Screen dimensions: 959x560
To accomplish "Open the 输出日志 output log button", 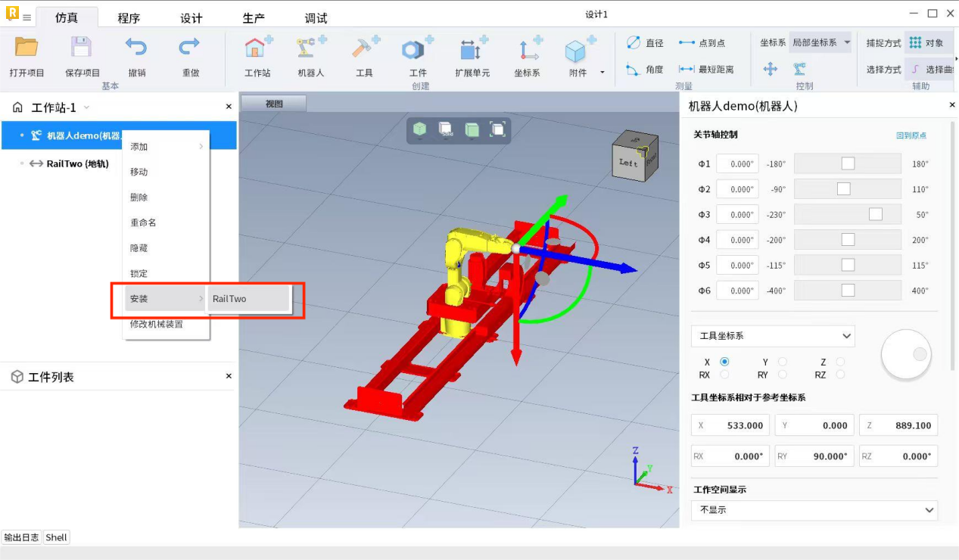I will pos(21,537).
